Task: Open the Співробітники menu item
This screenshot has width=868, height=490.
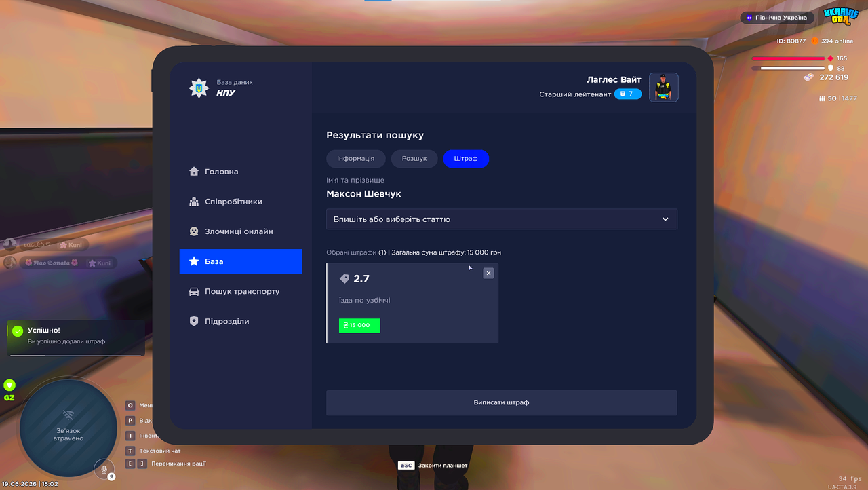Action: [241, 202]
